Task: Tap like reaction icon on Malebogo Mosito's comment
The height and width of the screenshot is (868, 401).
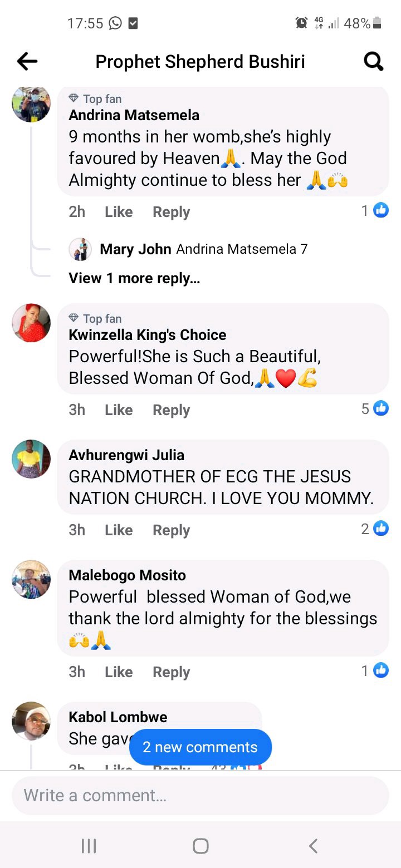Action: point(381,670)
